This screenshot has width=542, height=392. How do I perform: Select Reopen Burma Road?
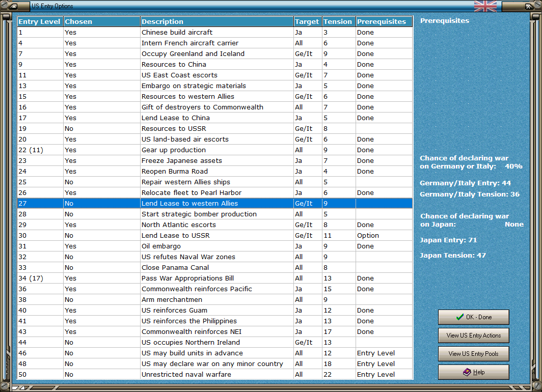tap(214, 172)
